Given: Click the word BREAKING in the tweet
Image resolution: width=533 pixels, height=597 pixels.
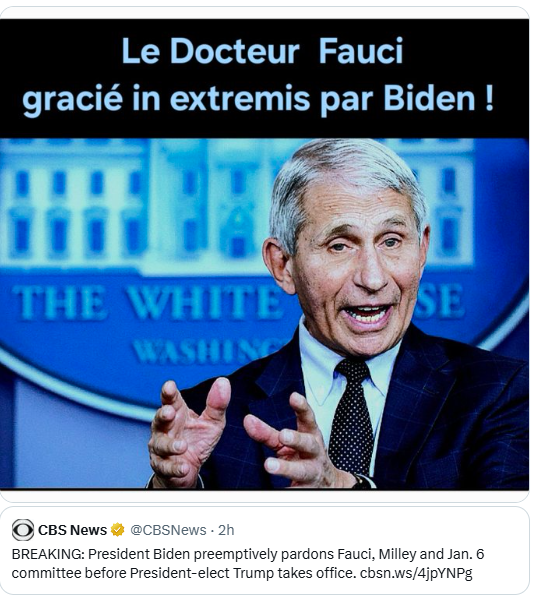Looking at the screenshot, I should [x=48, y=554].
